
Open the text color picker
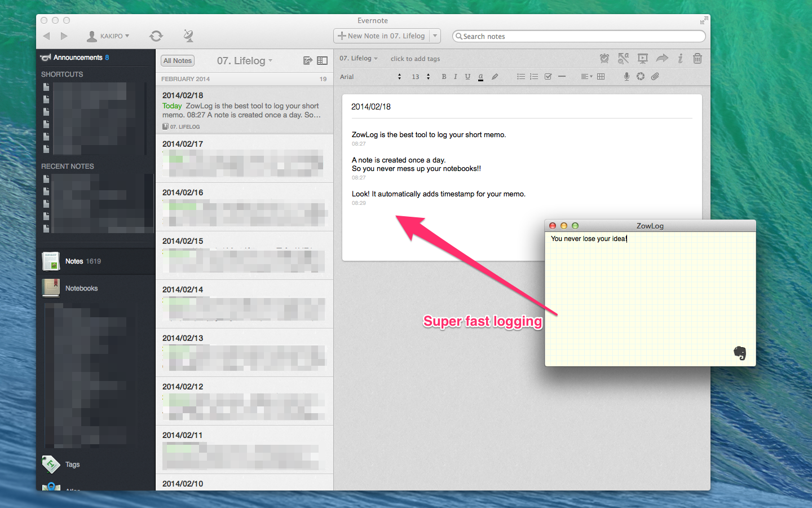(x=480, y=77)
